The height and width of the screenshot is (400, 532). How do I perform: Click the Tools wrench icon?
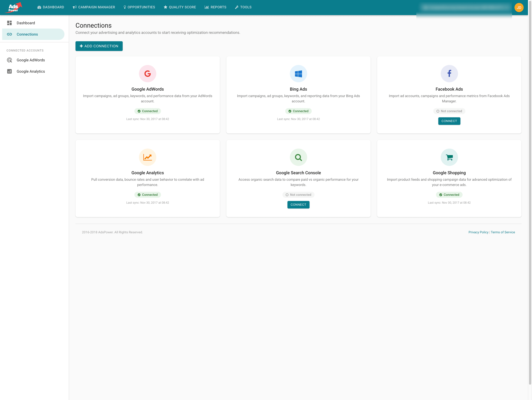pos(237,7)
